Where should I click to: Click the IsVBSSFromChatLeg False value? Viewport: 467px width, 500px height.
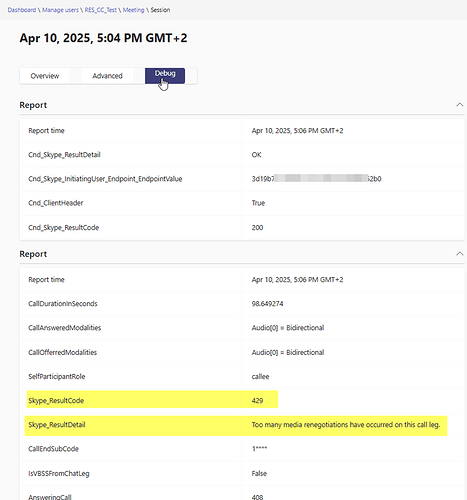coord(259,473)
